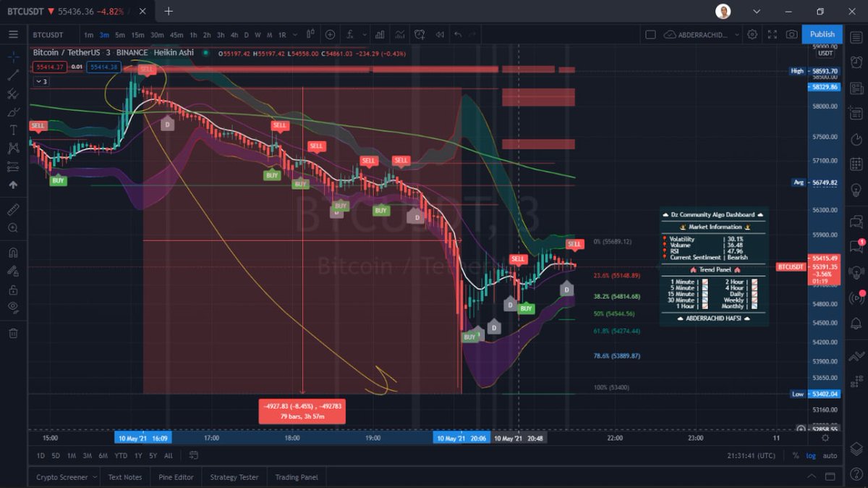The width and height of the screenshot is (868, 488).
Task: Toggle lock all drawing tools
Action: [13, 290]
